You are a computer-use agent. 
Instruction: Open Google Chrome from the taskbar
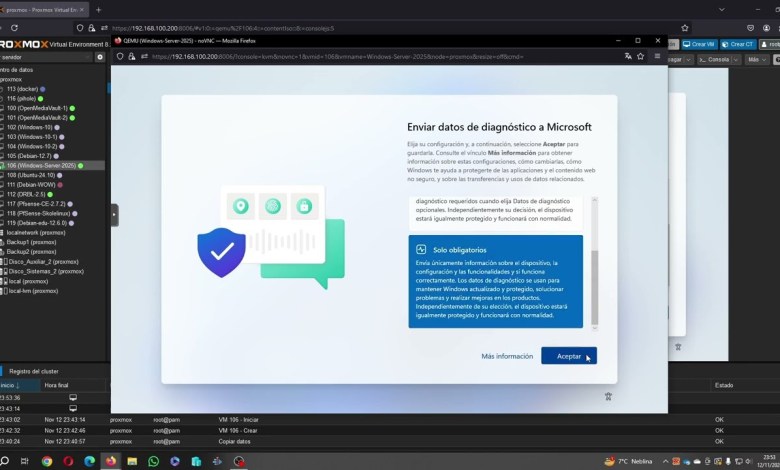pos(47,461)
